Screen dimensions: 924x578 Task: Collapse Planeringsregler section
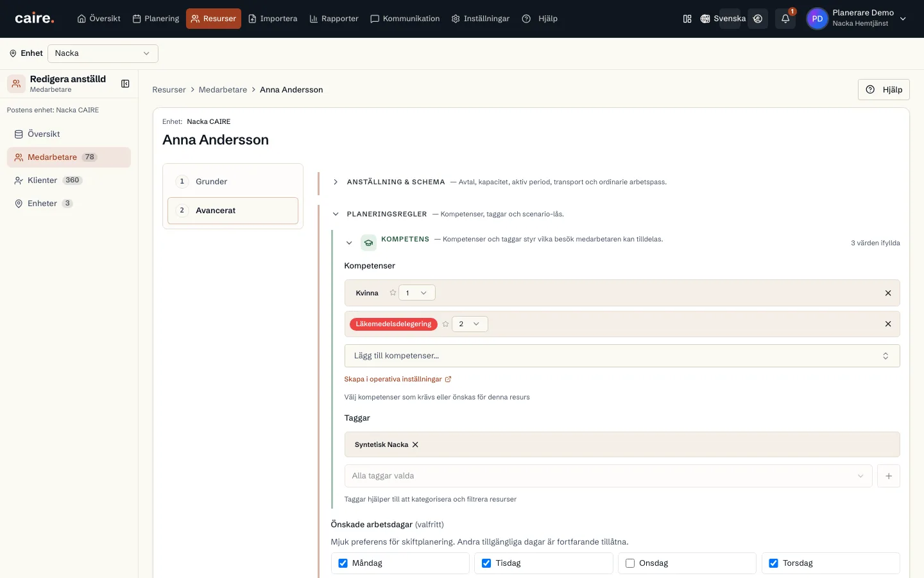(336, 215)
